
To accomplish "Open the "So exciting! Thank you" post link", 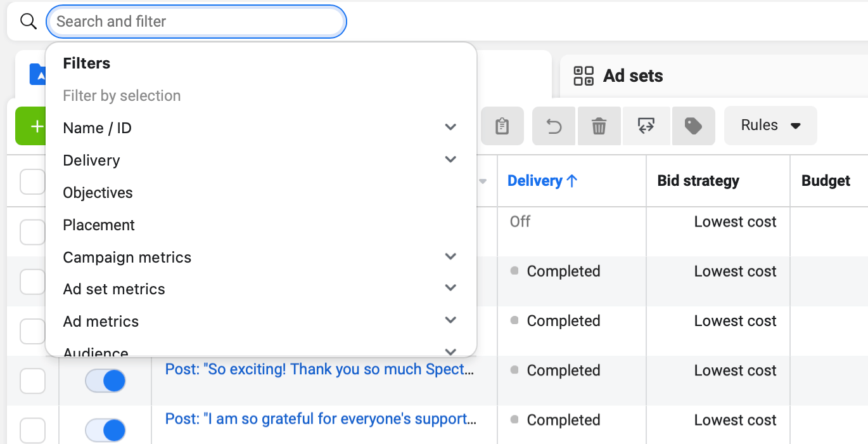I will pyautogui.click(x=320, y=369).
